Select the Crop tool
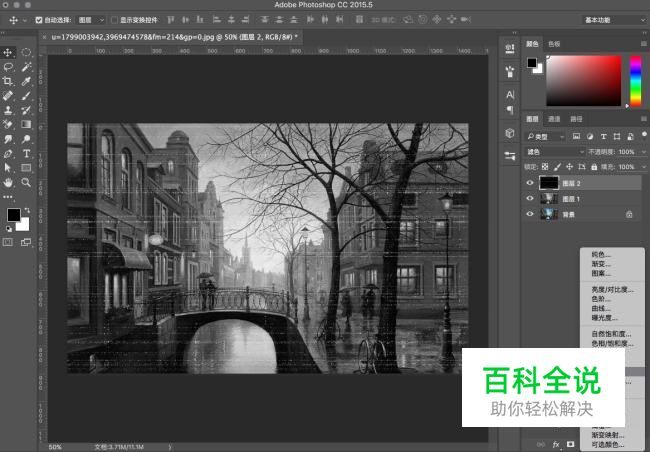The width and height of the screenshot is (650, 452). pyautogui.click(x=7, y=81)
